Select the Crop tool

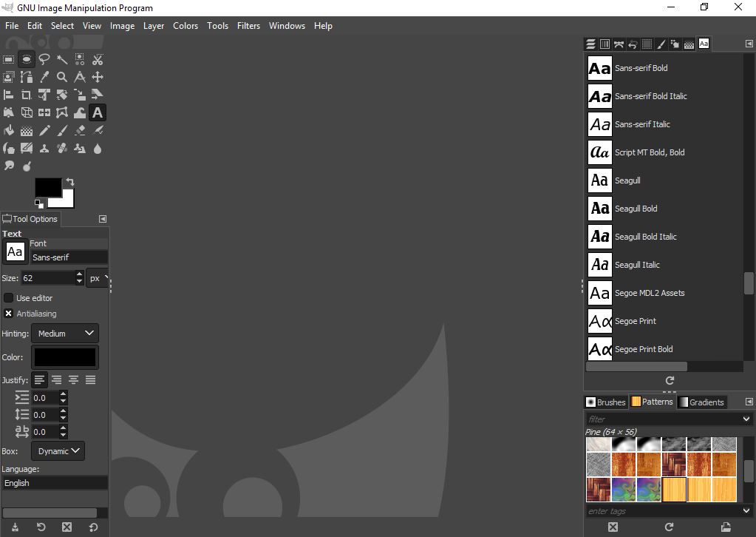click(27, 95)
